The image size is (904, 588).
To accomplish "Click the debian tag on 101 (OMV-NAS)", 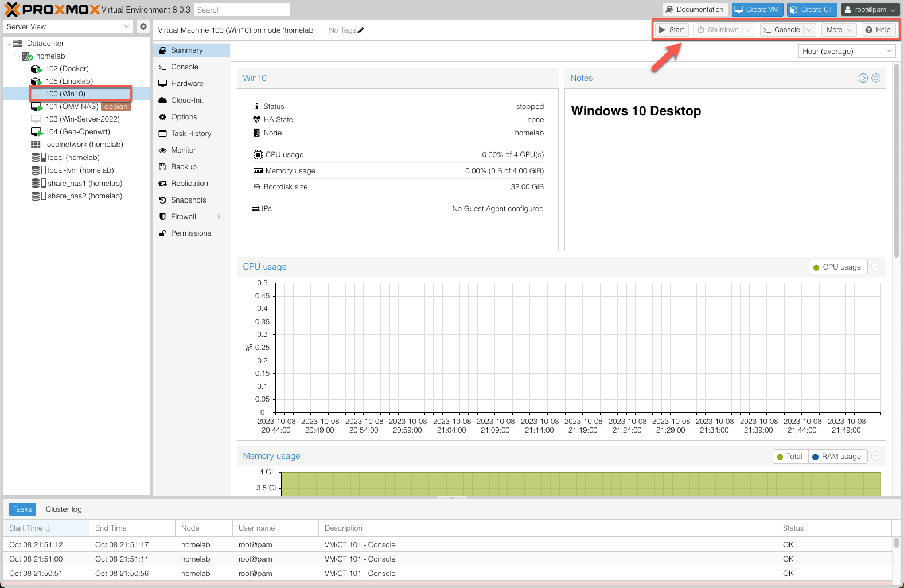I will coord(116,107).
